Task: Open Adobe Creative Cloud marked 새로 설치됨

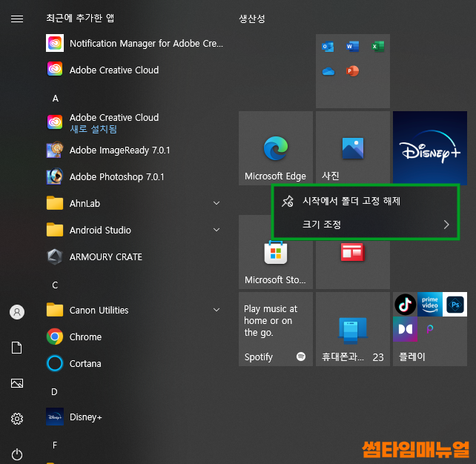Action: [135, 123]
